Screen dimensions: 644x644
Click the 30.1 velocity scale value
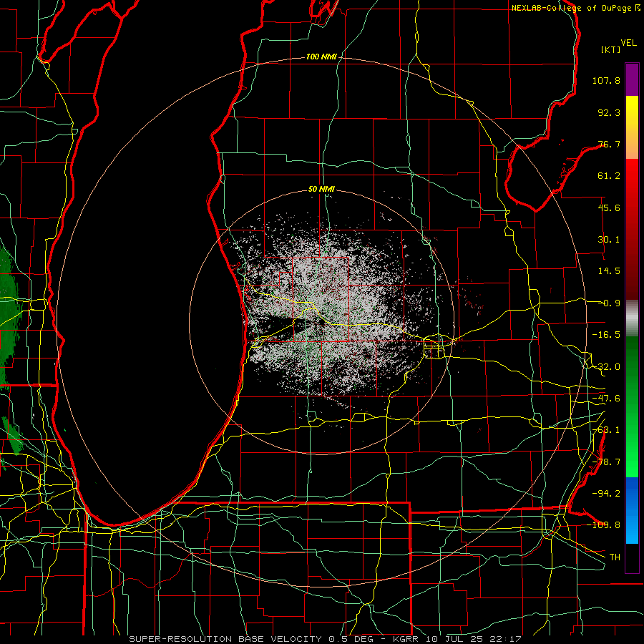pyautogui.click(x=609, y=240)
